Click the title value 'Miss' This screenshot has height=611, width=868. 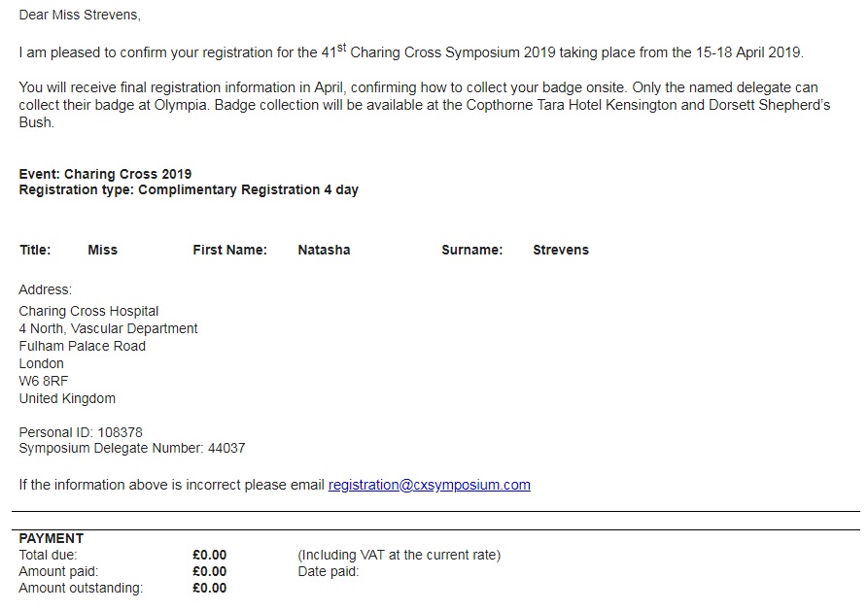(x=102, y=250)
